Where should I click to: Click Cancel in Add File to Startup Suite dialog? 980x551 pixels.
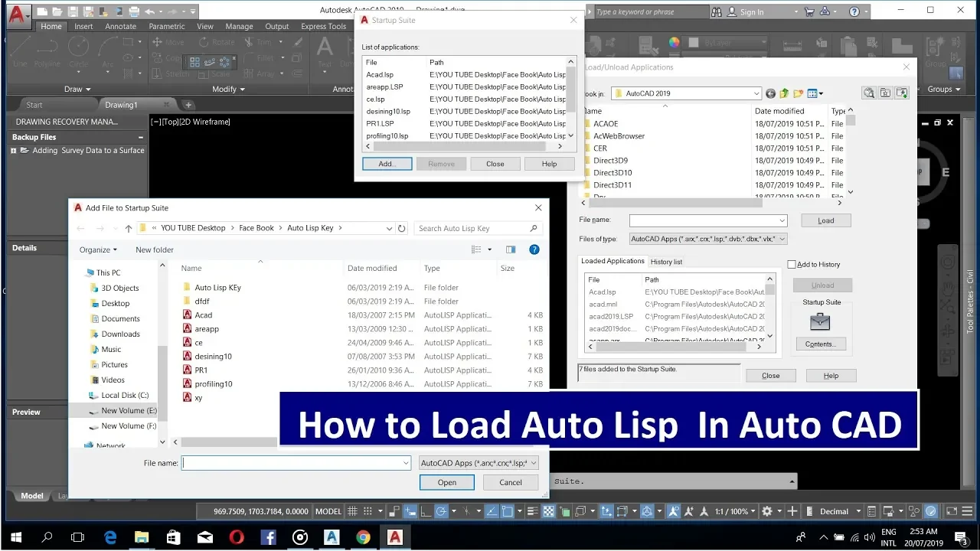click(511, 482)
